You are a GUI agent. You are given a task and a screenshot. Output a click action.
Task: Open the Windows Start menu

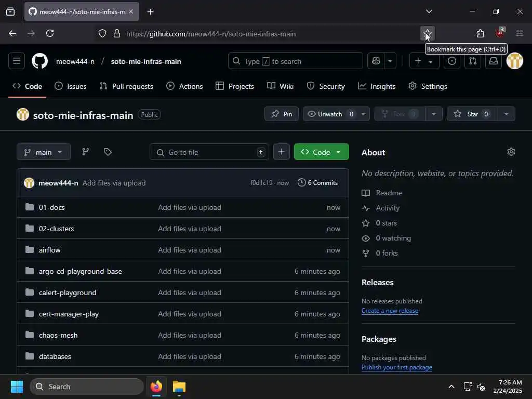click(17, 387)
